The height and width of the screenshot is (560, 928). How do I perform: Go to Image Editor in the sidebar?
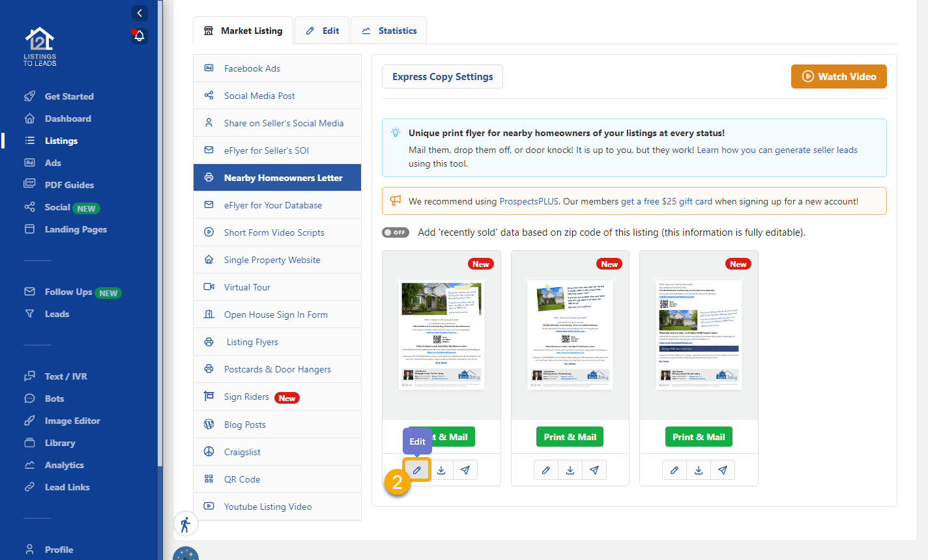72,421
